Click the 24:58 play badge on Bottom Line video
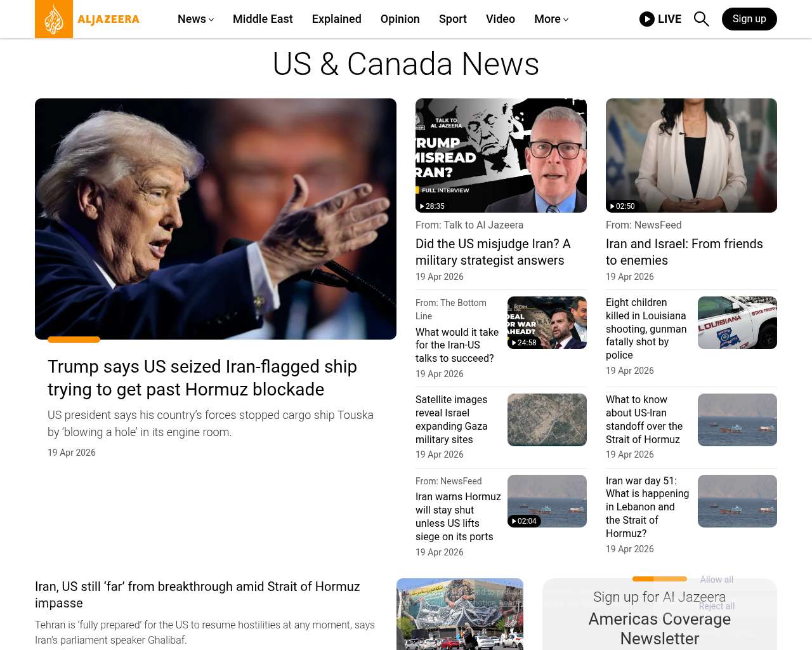Screen dimensions: 812x650 coord(524,343)
